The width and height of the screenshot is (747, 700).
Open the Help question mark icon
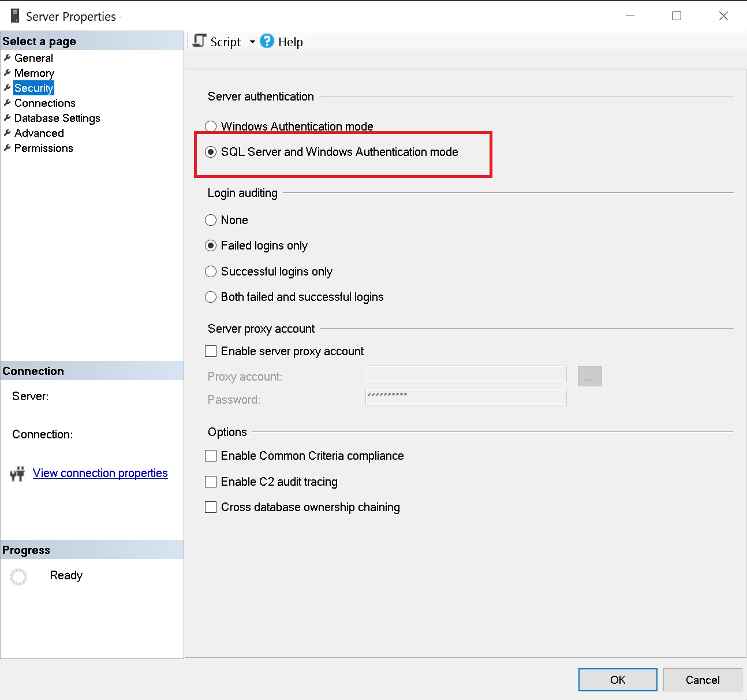coord(267,41)
